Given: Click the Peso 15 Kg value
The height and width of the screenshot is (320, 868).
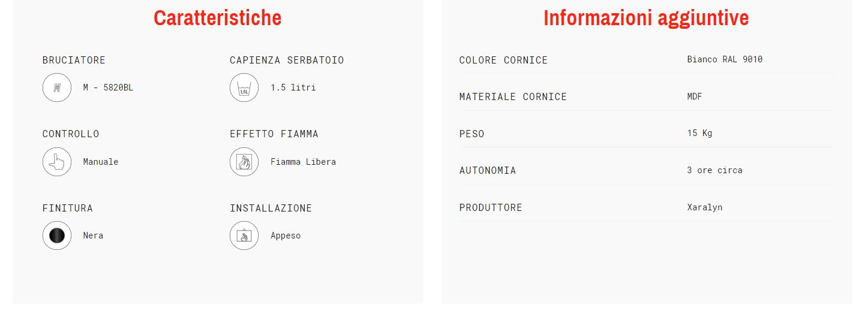Looking at the screenshot, I should (699, 133).
